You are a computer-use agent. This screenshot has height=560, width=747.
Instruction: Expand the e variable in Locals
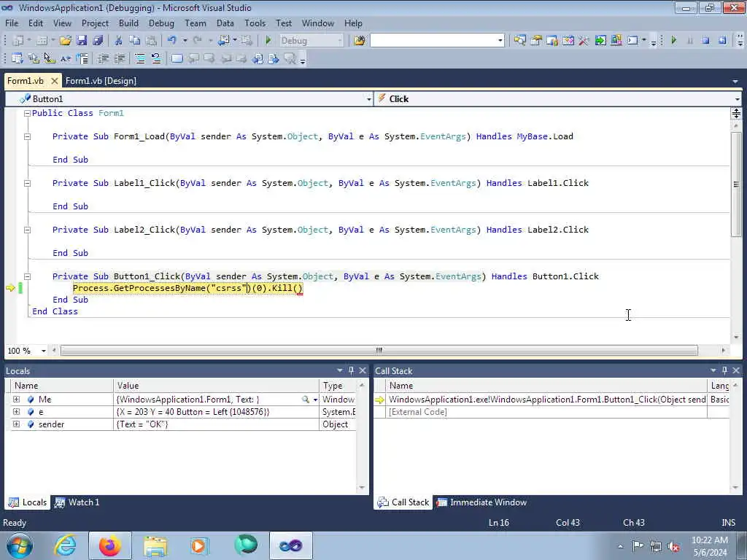coord(16,412)
